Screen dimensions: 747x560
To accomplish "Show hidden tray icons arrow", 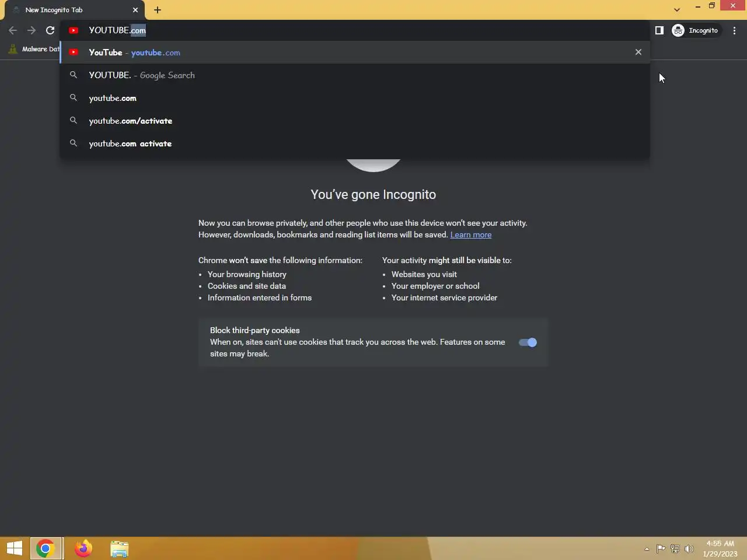I will (x=647, y=549).
